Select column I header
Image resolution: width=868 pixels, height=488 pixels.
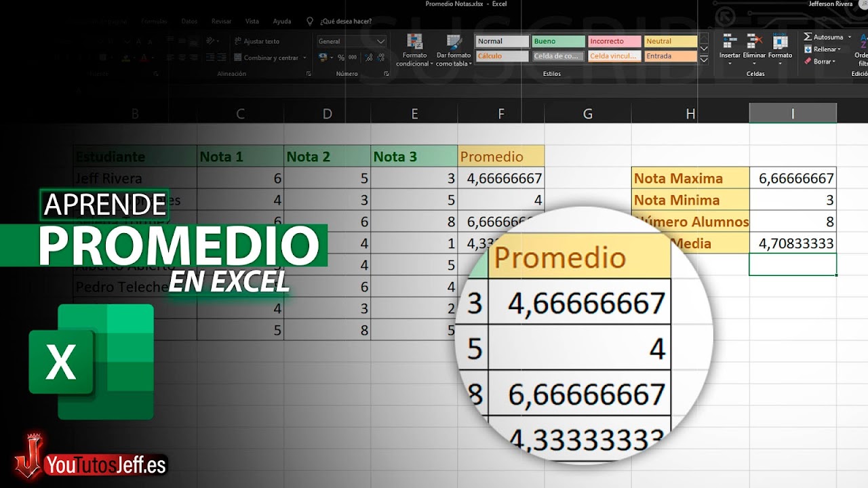tap(793, 114)
